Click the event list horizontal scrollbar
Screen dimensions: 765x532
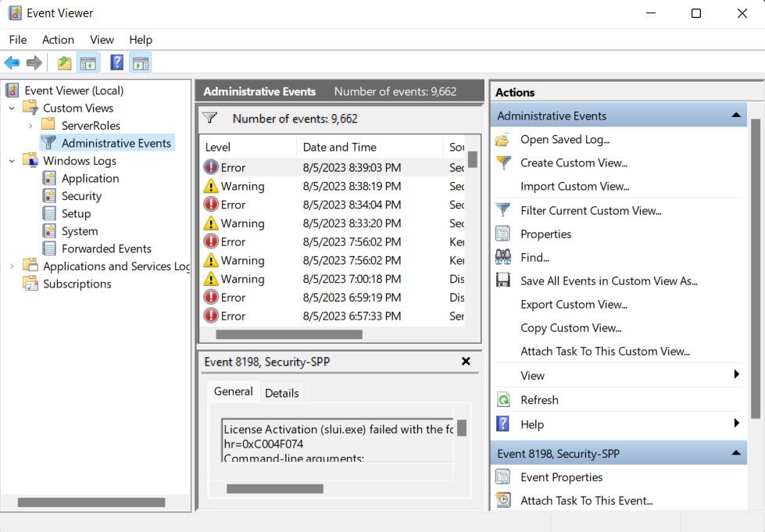click(288, 334)
